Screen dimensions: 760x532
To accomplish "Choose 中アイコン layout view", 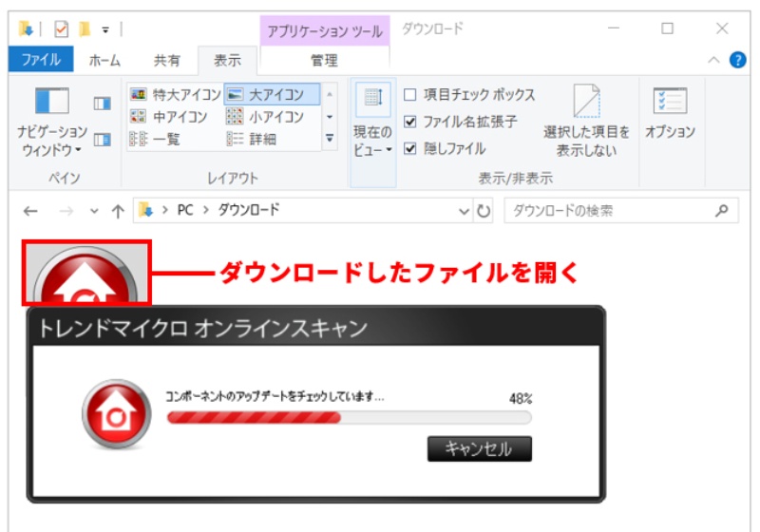I will click(x=169, y=117).
